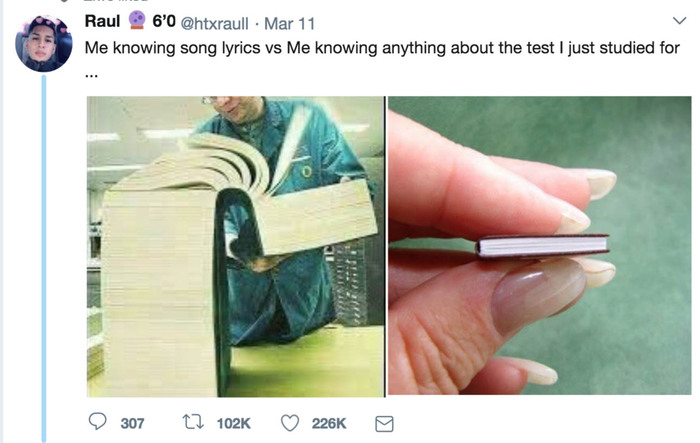Open Raul's profile picture avatar
This screenshot has width=700, height=443.
pos(44,43)
